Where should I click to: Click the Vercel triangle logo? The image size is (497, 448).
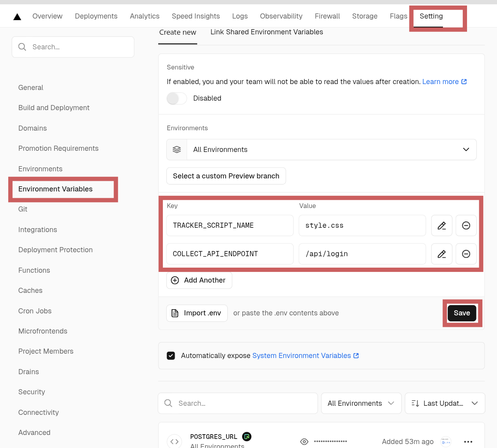click(17, 17)
